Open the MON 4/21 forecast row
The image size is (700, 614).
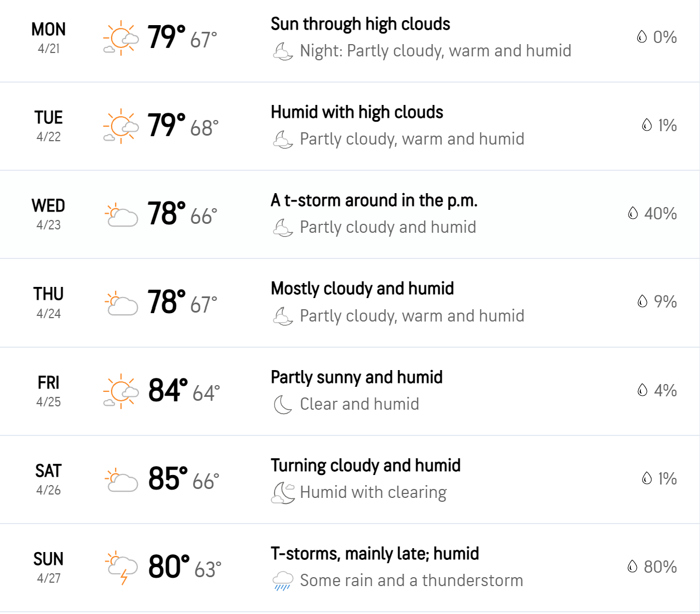(49, 37)
